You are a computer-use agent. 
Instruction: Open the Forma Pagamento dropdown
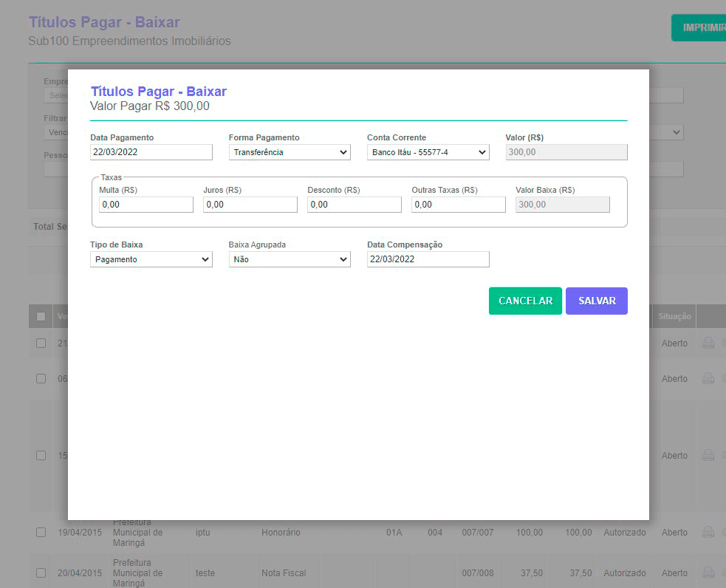(x=290, y=152)
